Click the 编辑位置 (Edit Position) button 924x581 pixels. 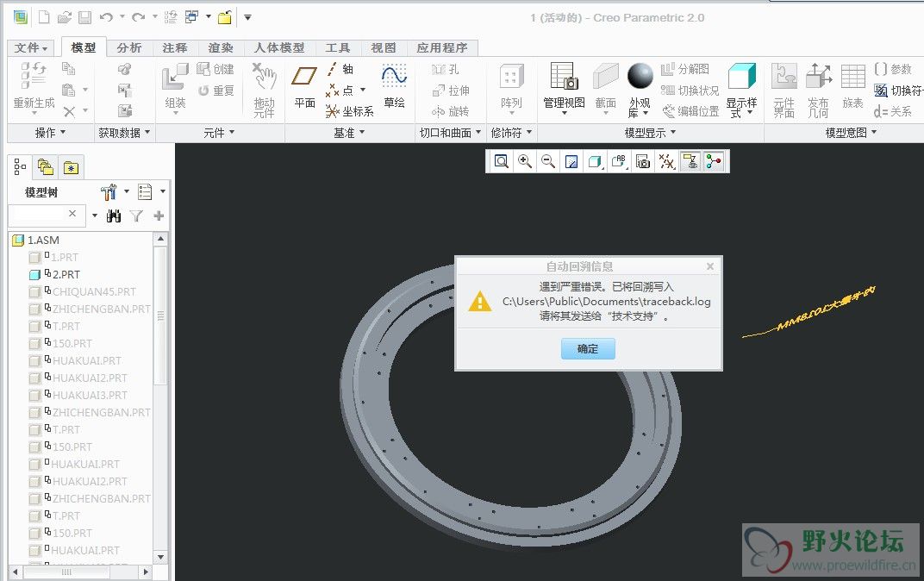pyautogui.click(x=690, y=111)
